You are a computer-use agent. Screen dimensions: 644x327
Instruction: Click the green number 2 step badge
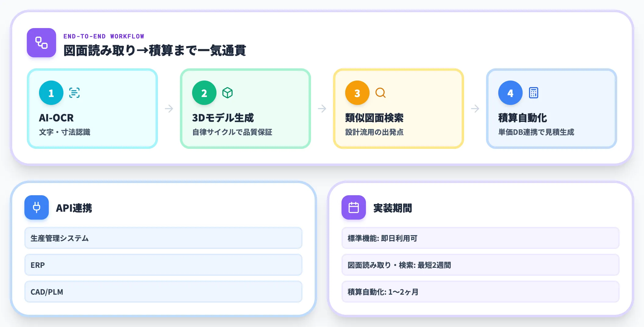[x=204, y=93]
